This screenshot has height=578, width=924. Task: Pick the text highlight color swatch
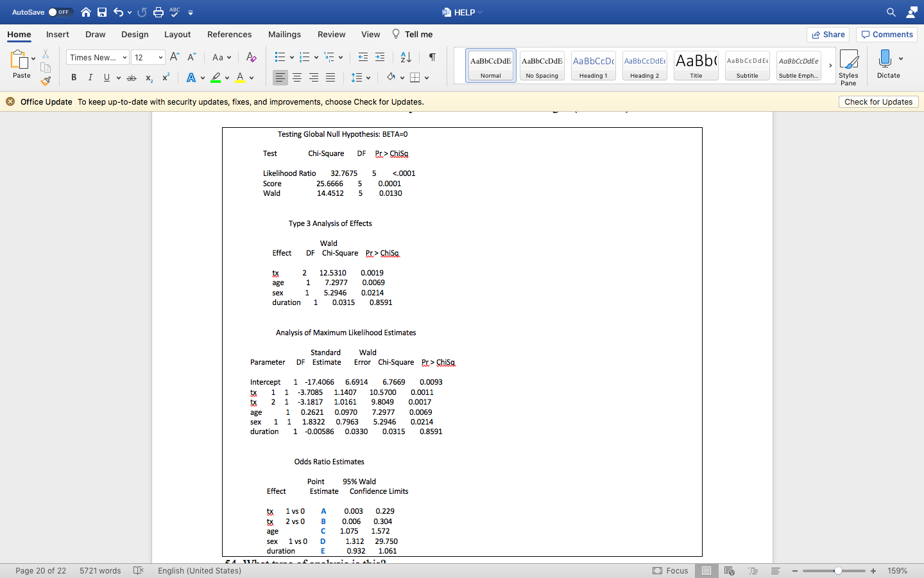click(216, 78)
